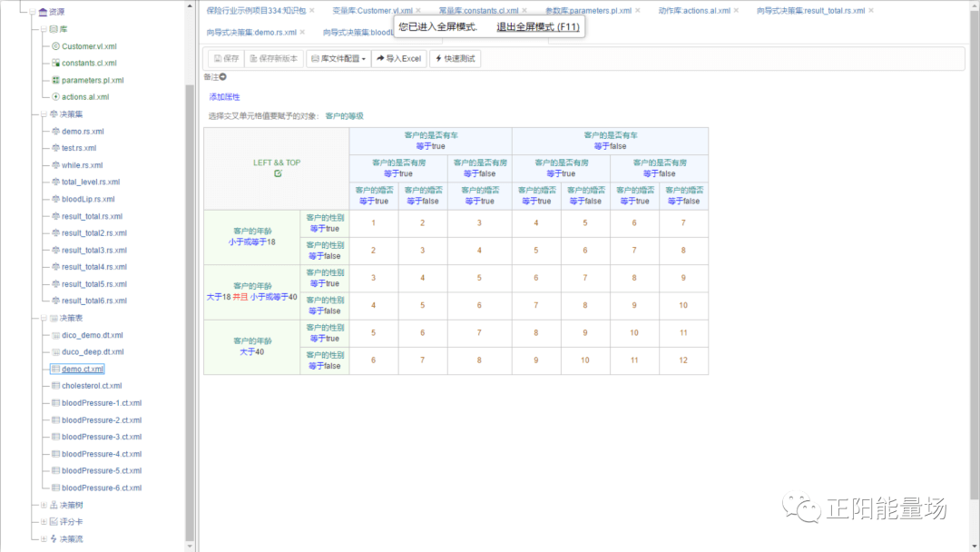
Task: Collapse the 库 folder node
Action: (x=44, y=29)
